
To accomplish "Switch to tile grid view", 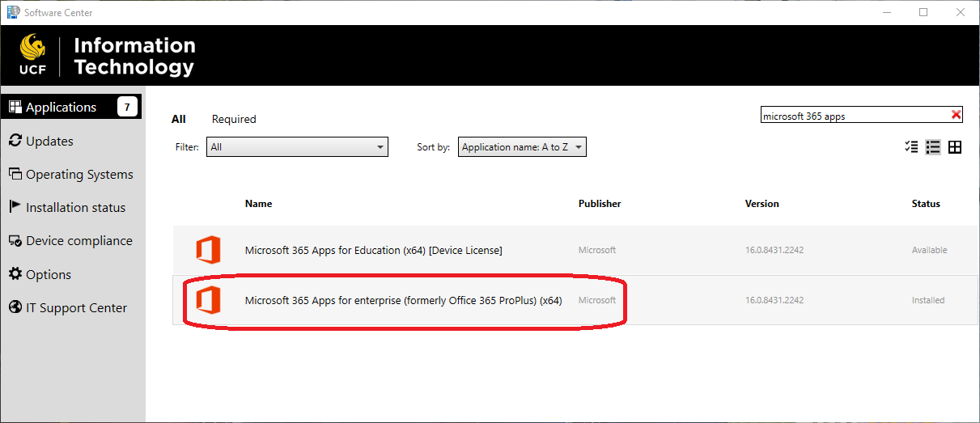I will tap(955, 147).
